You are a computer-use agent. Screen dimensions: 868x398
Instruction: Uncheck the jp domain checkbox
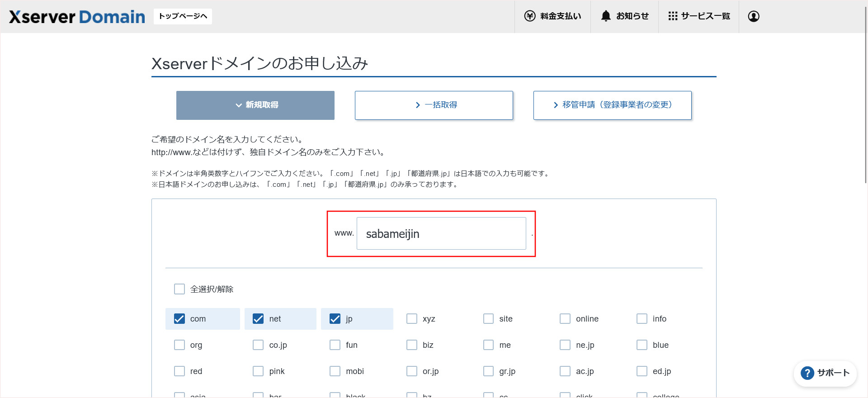tap(335, 319)
